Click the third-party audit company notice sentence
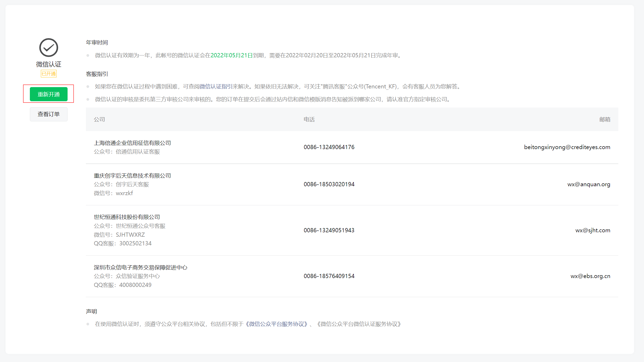This screenshot has height=362, width=644. pyautogui.click(x=273, y=99)
